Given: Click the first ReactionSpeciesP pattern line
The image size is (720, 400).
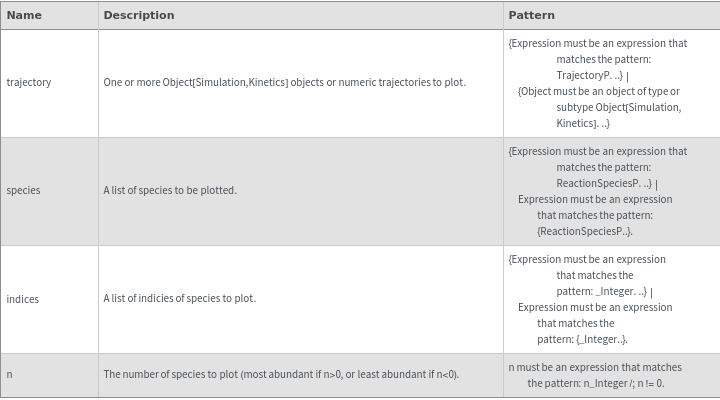Looking at the screenshot, I should click(604, 183).
